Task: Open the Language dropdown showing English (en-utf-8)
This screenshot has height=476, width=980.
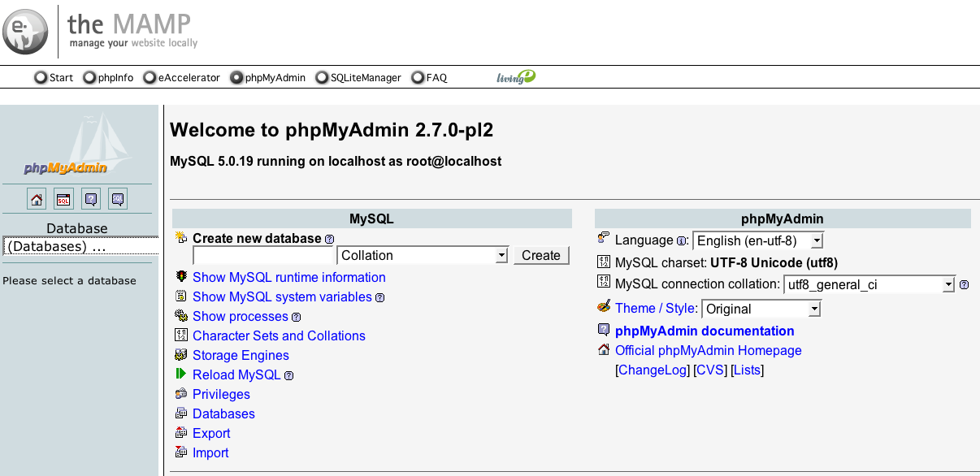Action: tap(758, 240)
